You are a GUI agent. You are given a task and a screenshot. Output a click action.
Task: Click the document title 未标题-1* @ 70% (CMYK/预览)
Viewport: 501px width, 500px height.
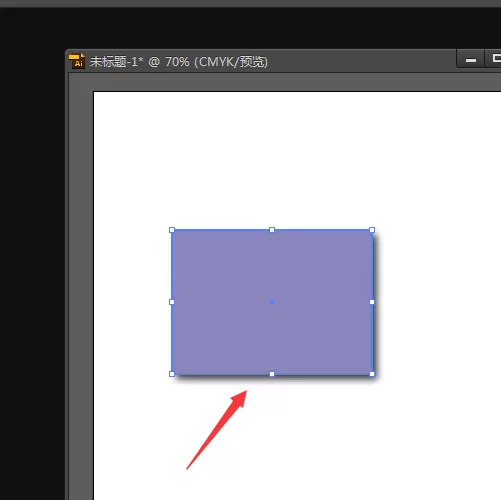pos(179,62)
